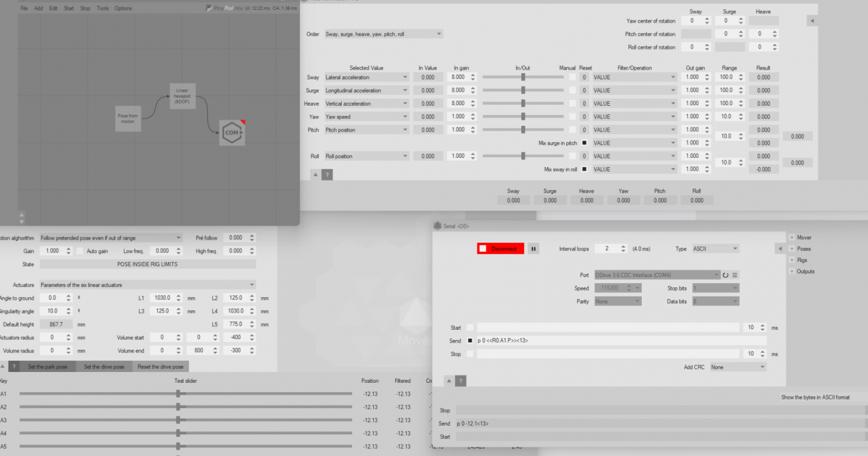The height and width of the screenshot is (456, 868).
Task: Toggle the Auto gain checkbox
Action: [80, 251]
